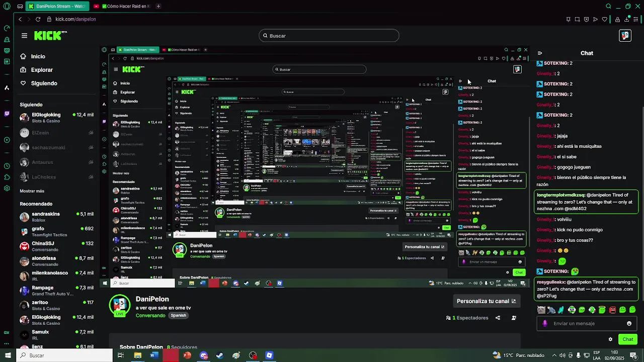Click the pinboard pin icon in address bar
The height and width of the screenshot is (362, 644).
pyautogui.click(x=568, y=20)
